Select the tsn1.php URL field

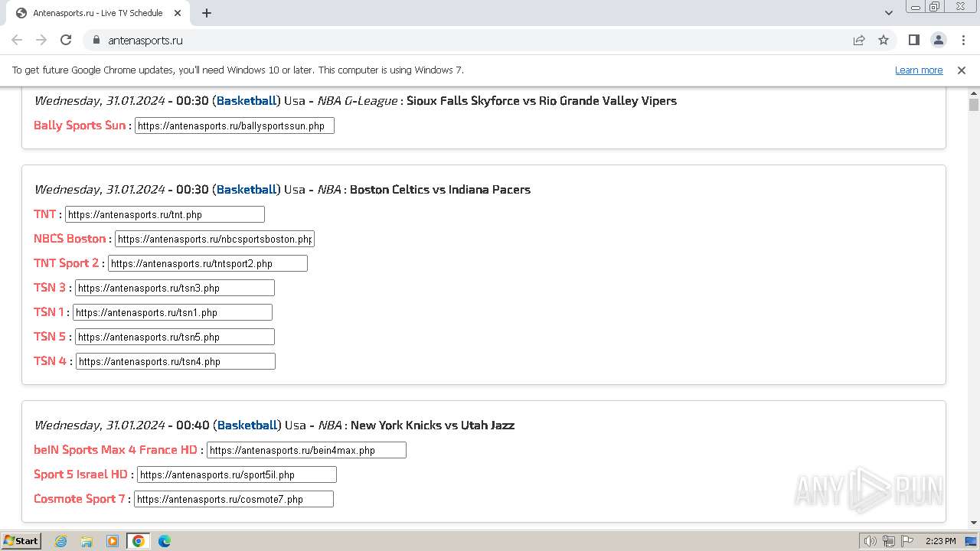point(172,312)
